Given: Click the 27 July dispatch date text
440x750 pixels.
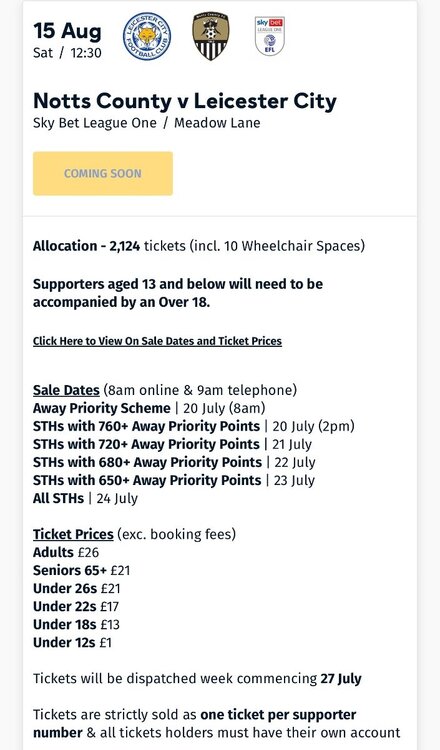Looking at the screenshot, I should (x=341, y=678).
